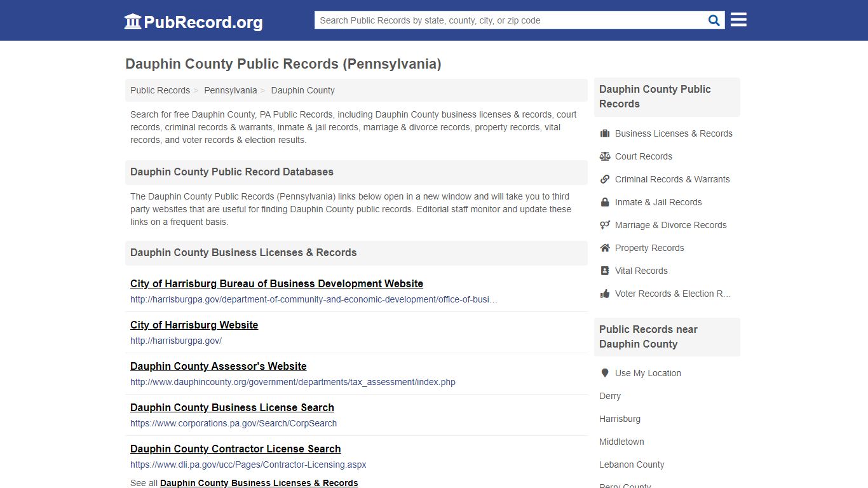
Task: Open Property Records sidebar item
Action: 649,248
